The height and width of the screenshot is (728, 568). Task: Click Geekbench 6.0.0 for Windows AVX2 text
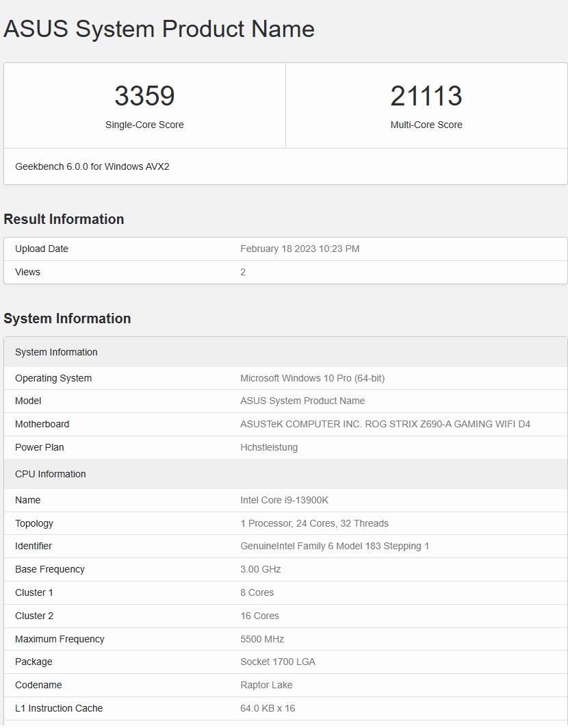click(92, 166)
